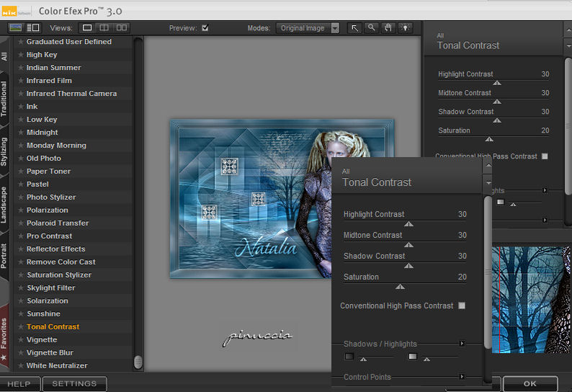
Task: Select the hand pan tool
Action: (x=389, y=28)
